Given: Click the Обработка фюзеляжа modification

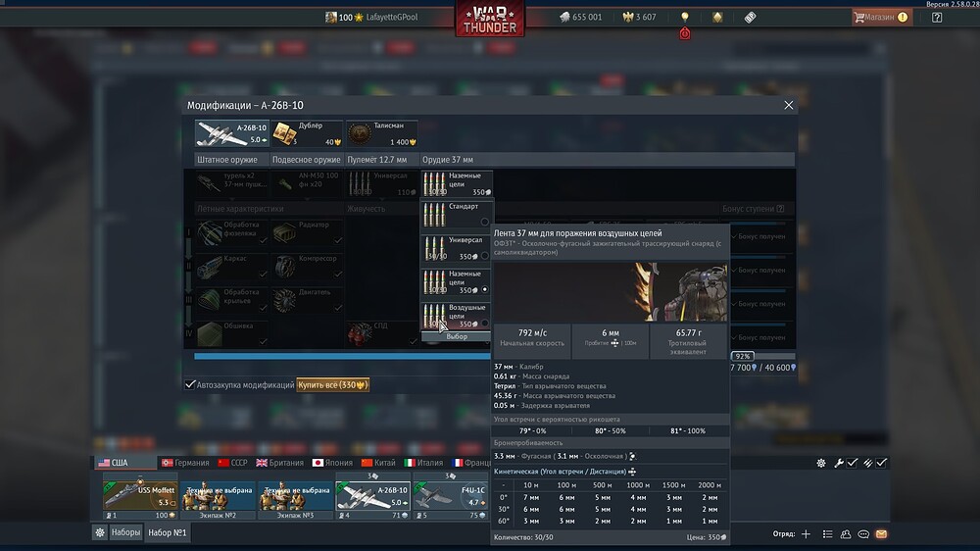Looking at the screenshot, I should tap(232, 232).
